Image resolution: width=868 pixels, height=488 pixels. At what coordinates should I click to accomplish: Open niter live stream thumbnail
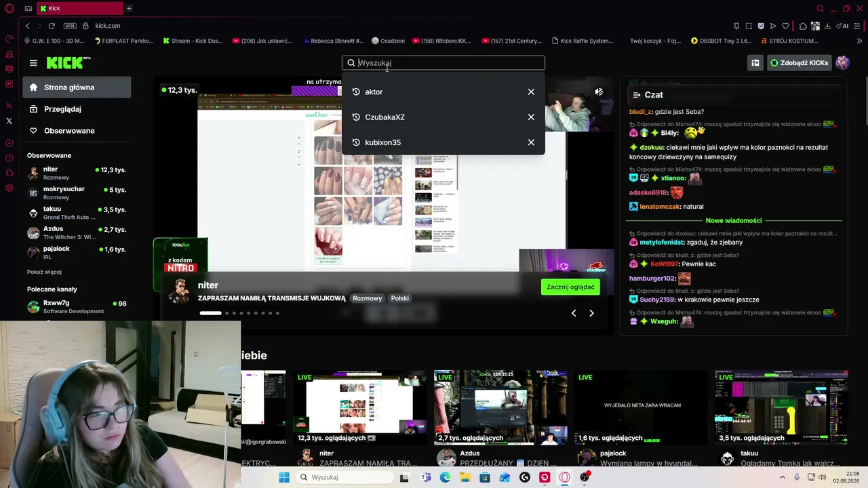pos(360,407)
